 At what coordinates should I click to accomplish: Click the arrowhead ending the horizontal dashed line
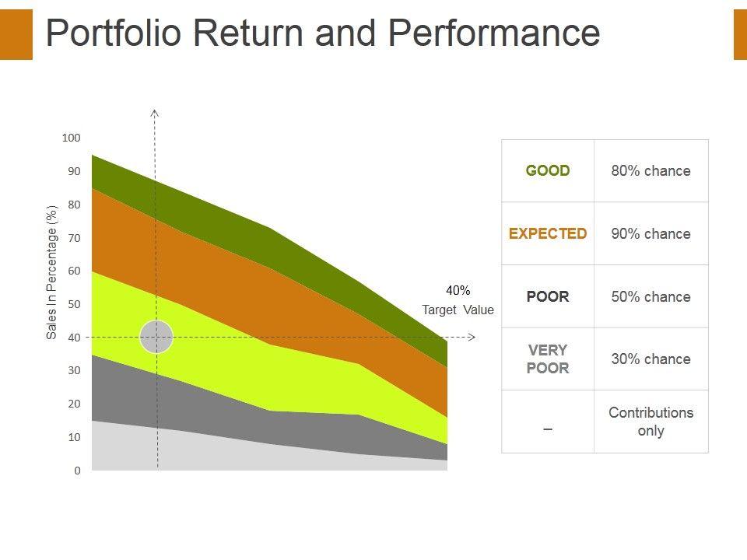tap(471, 337)
